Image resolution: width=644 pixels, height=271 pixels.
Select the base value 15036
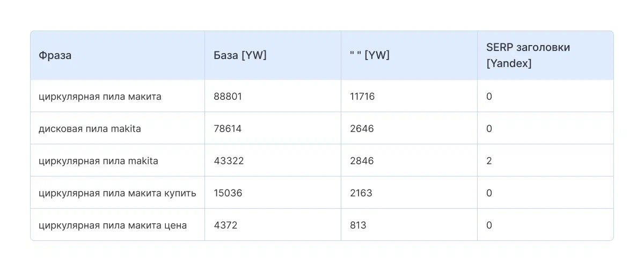pos(228,193)
